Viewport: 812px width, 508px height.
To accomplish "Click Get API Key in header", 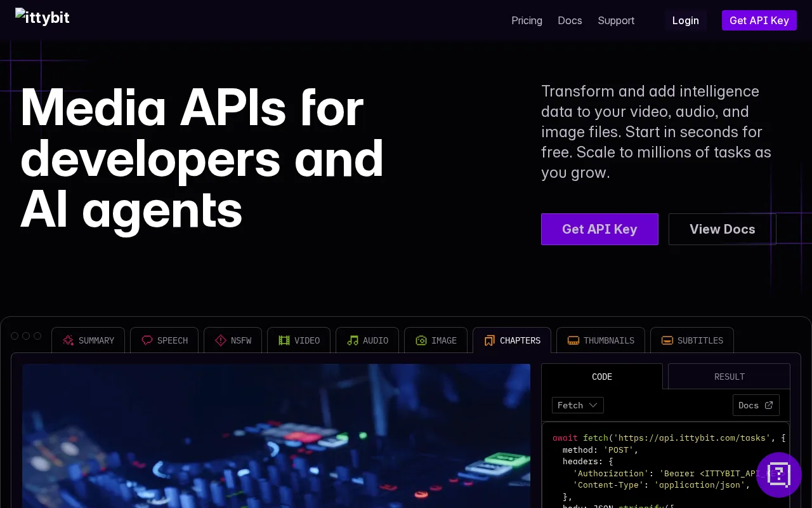I will [x=759, y=20].
